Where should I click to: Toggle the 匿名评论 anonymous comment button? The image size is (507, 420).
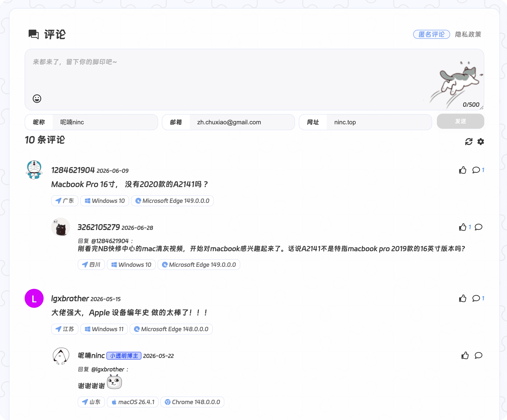click(431, 35)
